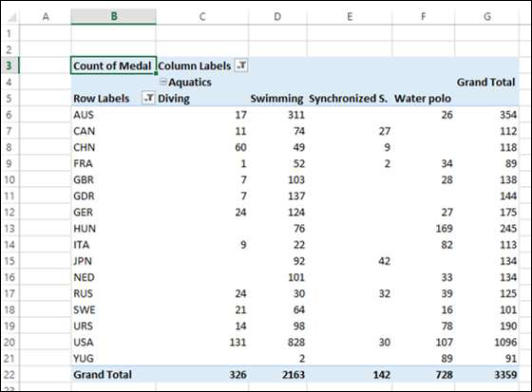Open the Column Labels filter dropdown
The height and width of the screenshot is (392, 532).
point(242,65)
